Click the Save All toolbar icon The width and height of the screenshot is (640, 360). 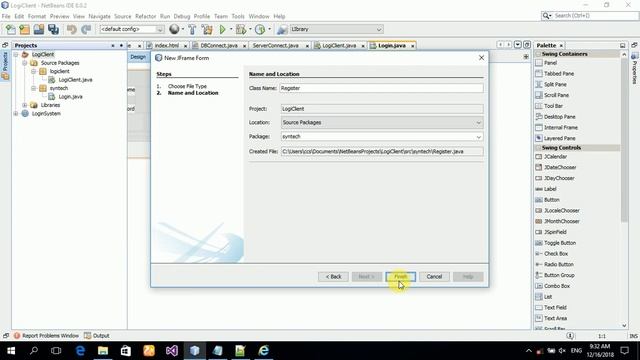pos(53,29)
